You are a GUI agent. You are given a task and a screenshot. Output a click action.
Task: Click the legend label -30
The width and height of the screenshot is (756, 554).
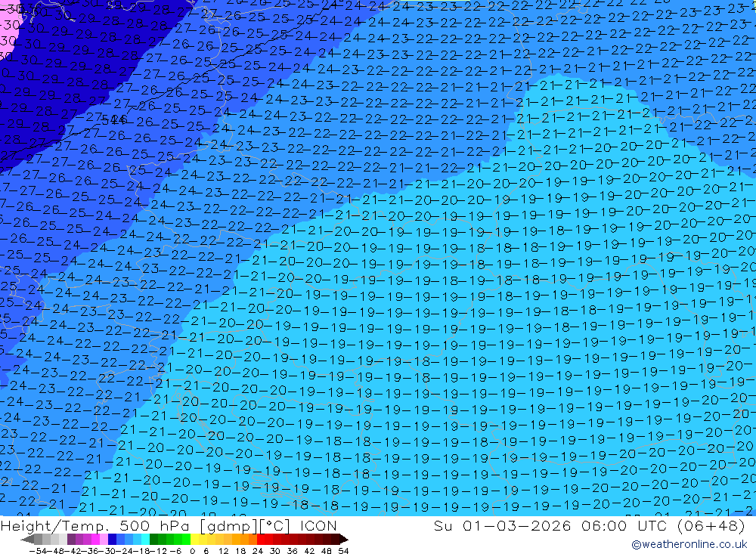[x=107, y=551]
